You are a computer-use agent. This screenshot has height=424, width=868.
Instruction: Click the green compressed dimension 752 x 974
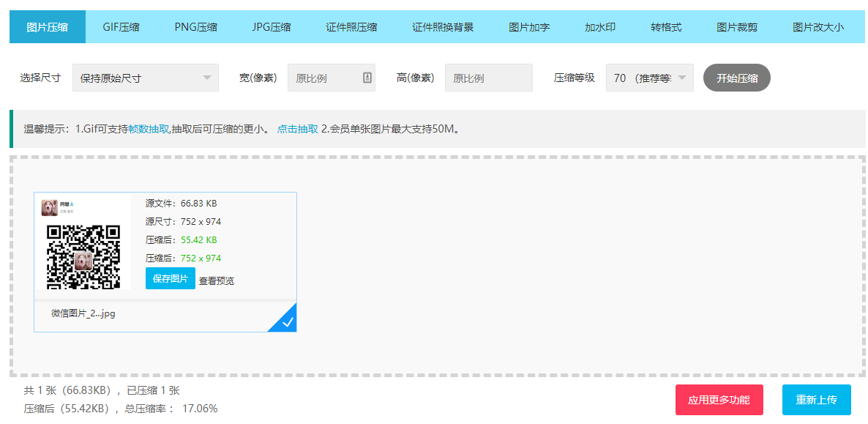[x=201, y=259]
